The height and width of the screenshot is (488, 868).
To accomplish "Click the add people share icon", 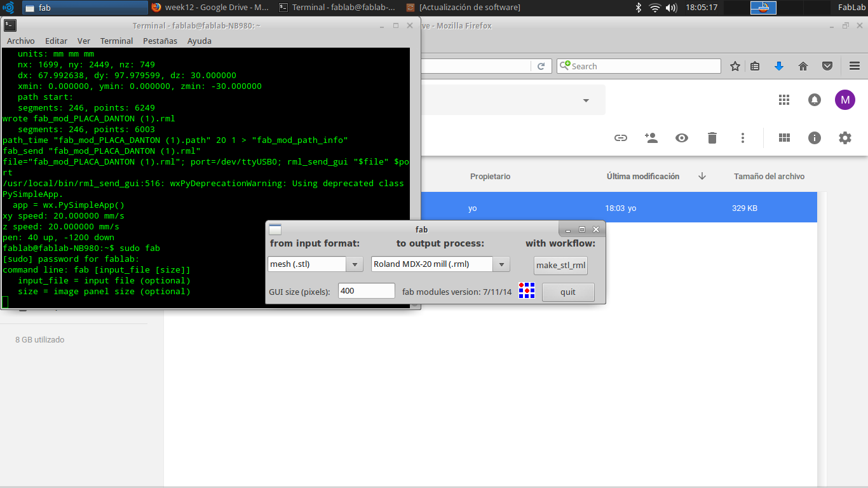I will click(x=651, y=138).
